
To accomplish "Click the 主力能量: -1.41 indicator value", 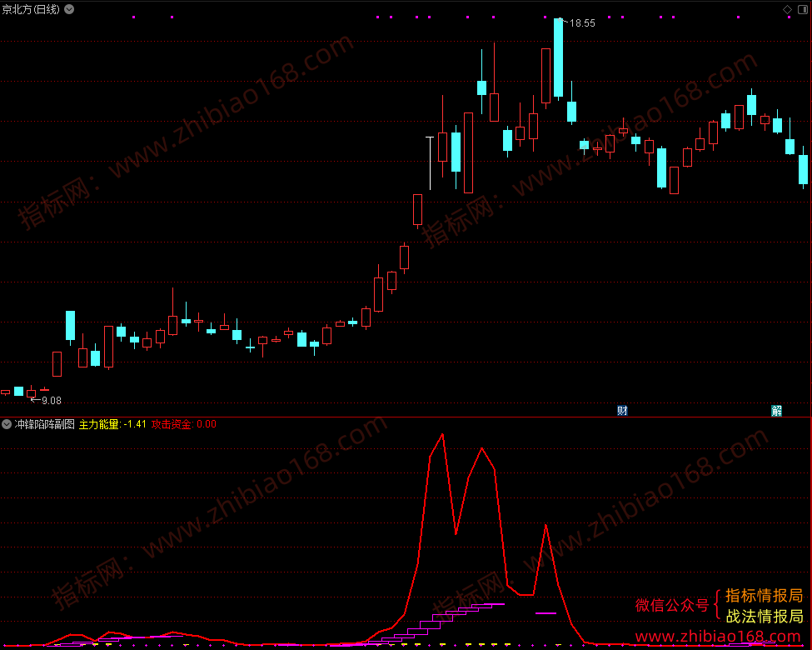I will coord(112,424).
